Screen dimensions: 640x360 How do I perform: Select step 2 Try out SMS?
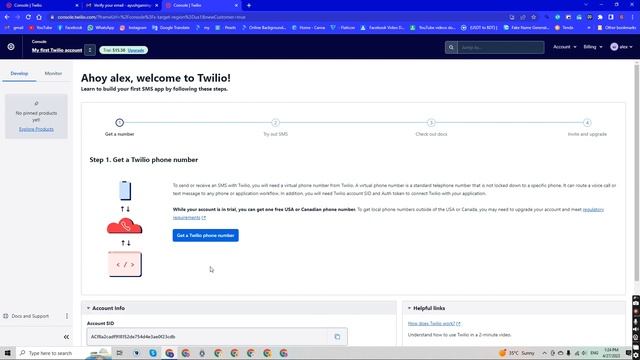tap(276, 127)
